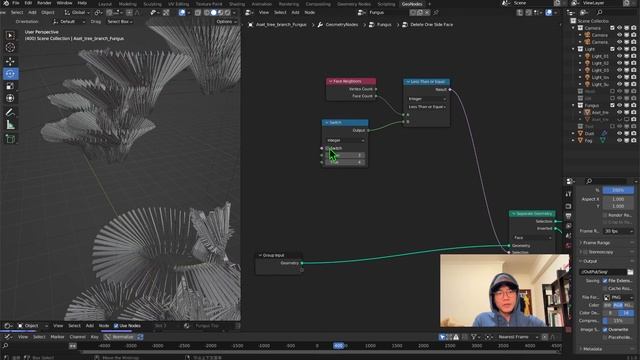Click the folder icon beside output path
Image resolution: width=640 pixels, height=360 pixels.
click(630, 271)
